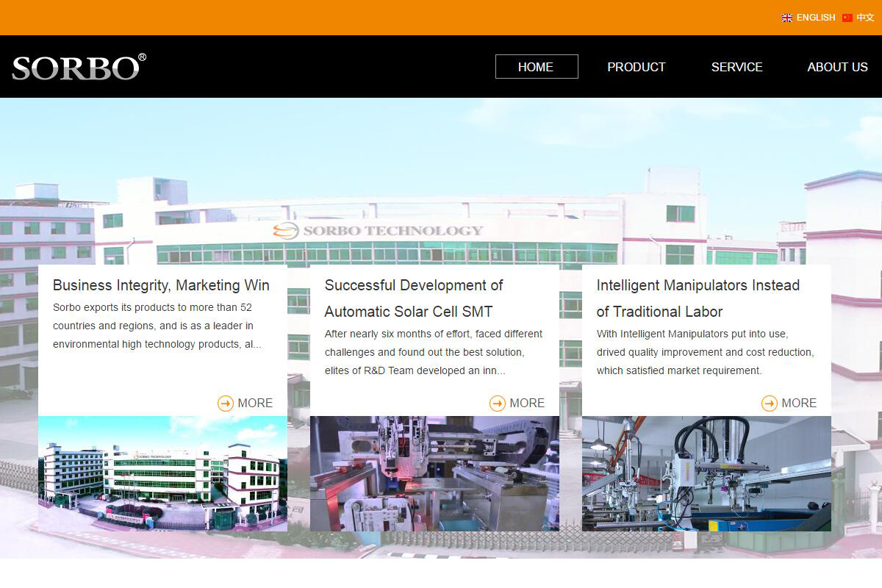882x588 pixels.
Task: Click MORE text under Solar Cell SMT
Action: point(527,404)
